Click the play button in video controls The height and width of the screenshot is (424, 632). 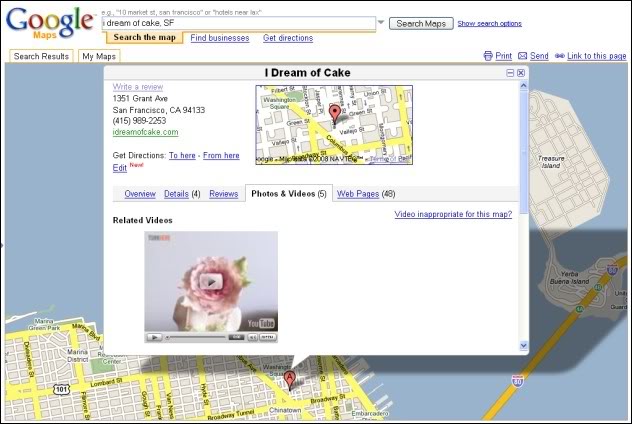(154, 337)
